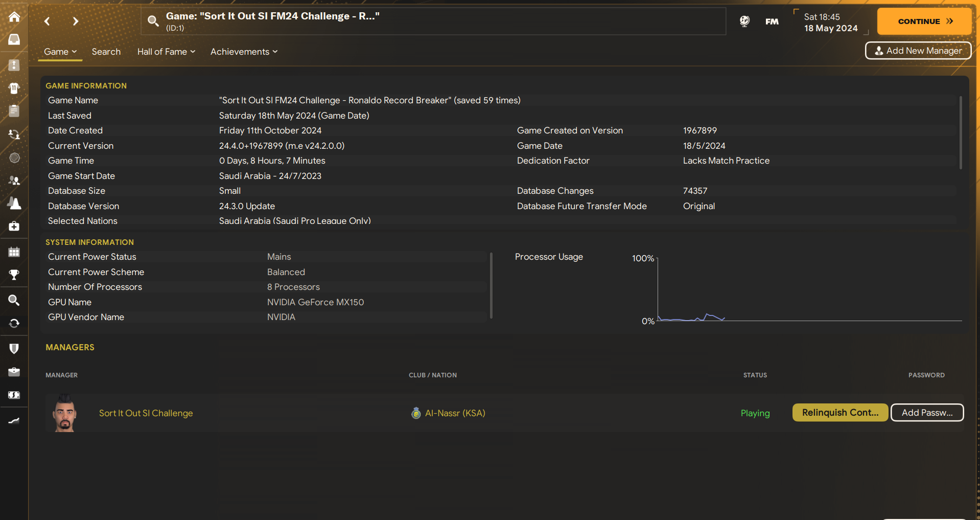Open the Staff two-people icon

(14, 180)
